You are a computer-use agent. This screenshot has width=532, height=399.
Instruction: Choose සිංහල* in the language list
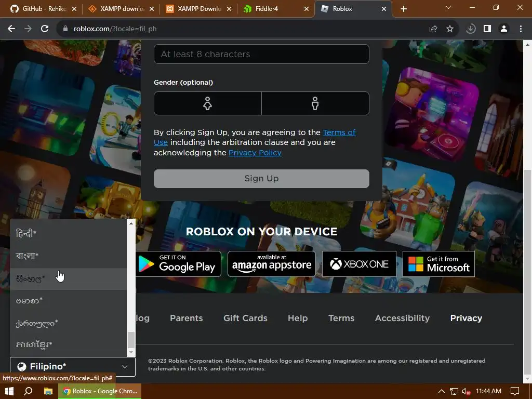[x=68, y=278]
